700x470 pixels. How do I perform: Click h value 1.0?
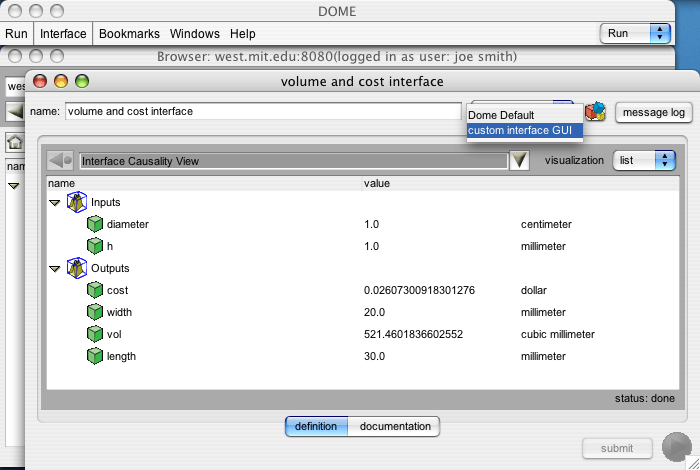click(371, 246)
